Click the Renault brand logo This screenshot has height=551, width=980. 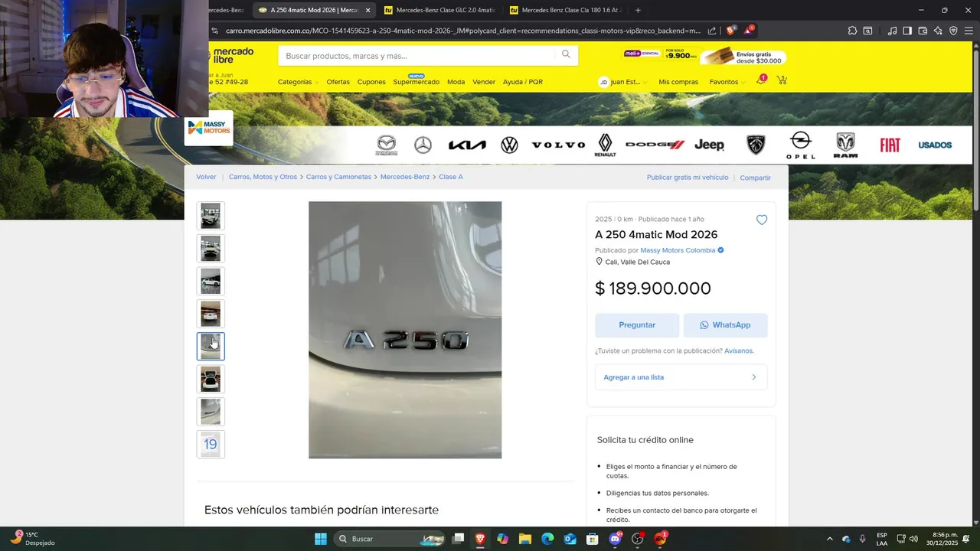pos(605,145)
